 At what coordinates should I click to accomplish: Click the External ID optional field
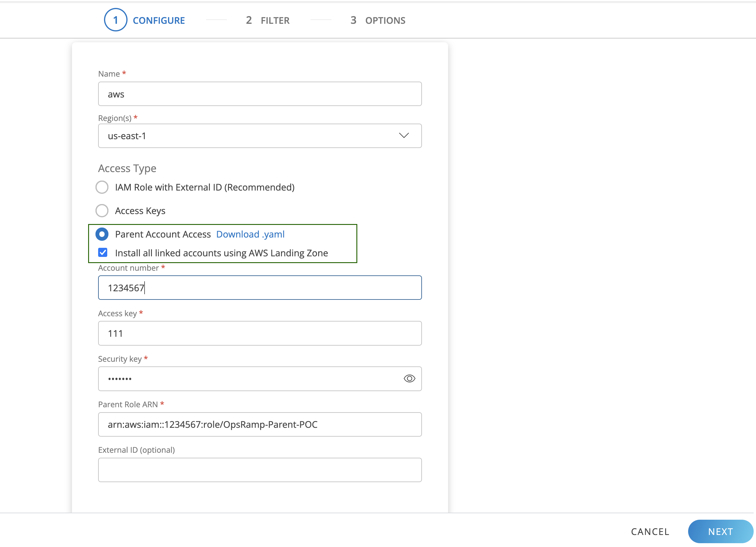(x=259, y=470)
